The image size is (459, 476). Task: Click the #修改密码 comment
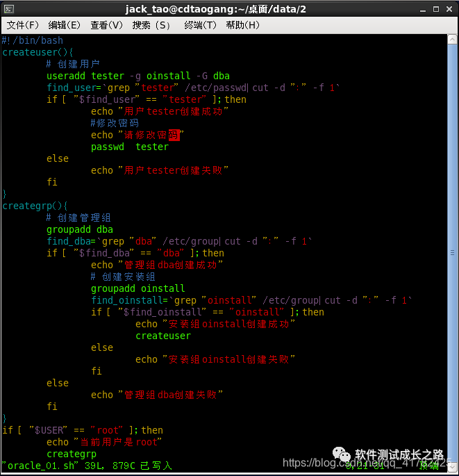[x=115, y=123]
